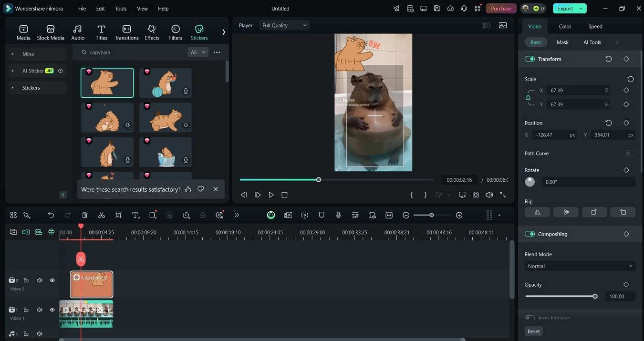Click the Export button
The height and width of the screenshot is (341, 644).
tap(565, 9)
